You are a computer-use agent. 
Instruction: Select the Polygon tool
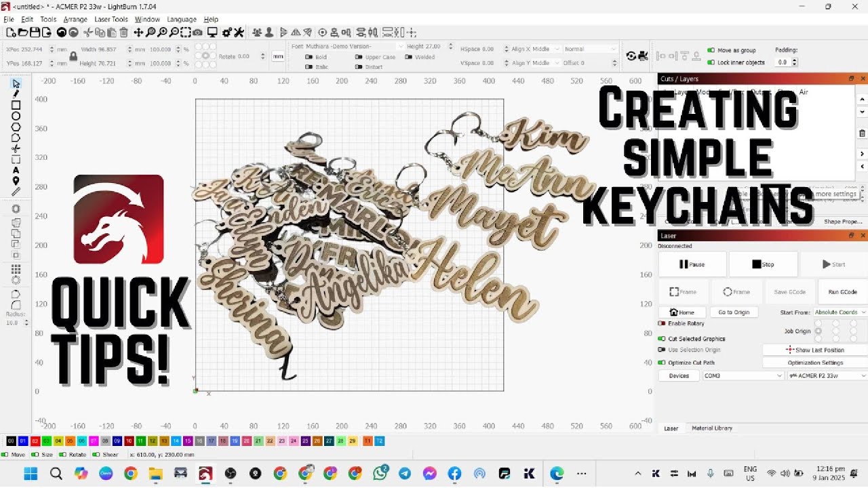(16, 127)
